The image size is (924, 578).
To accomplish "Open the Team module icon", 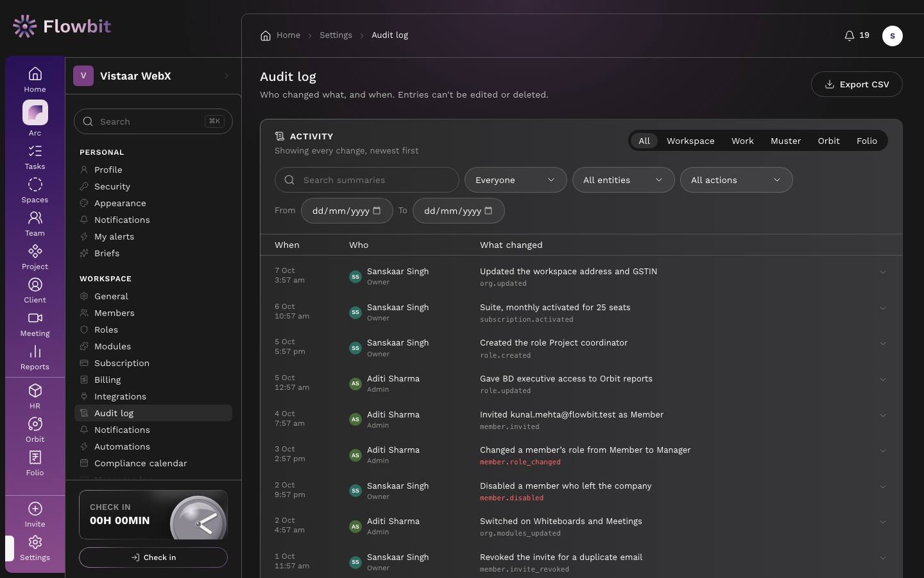I will (x=35, y=218).
